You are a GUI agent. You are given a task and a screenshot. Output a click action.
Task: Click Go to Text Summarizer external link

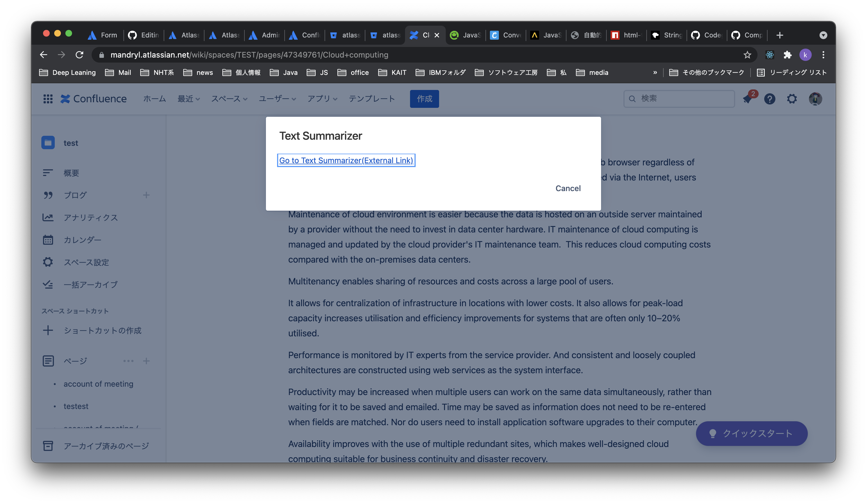[346, 160]
